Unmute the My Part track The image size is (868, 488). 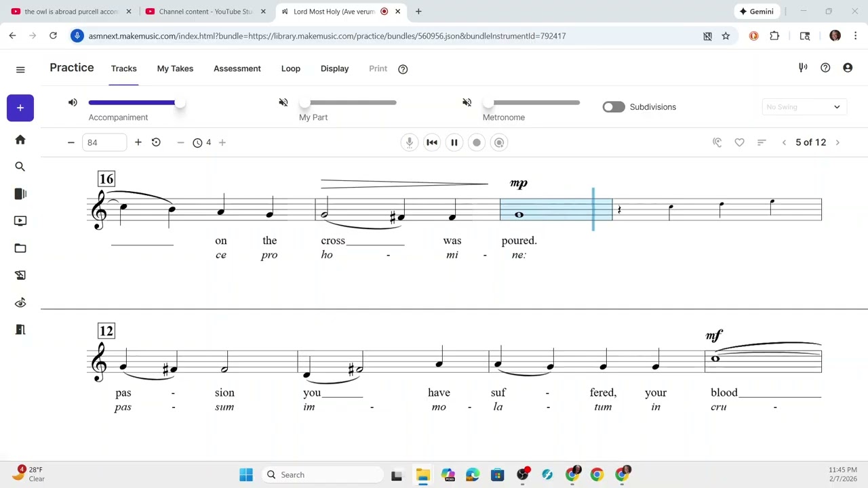[283, 102]
